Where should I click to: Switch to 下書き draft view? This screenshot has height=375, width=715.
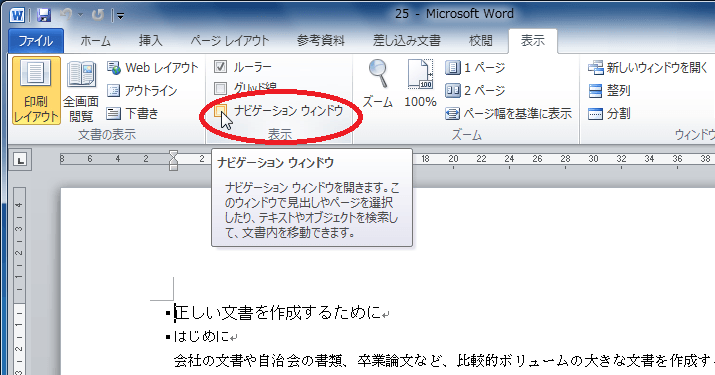(x=132, y=113)
